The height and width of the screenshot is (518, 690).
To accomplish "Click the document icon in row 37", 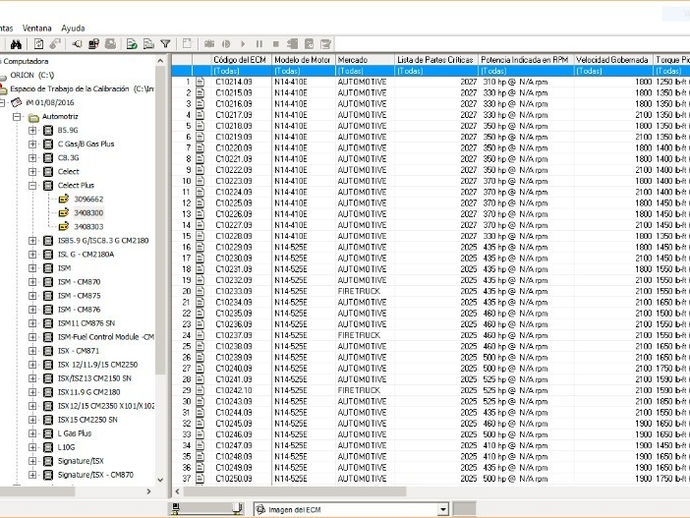I will click(200, 479).
